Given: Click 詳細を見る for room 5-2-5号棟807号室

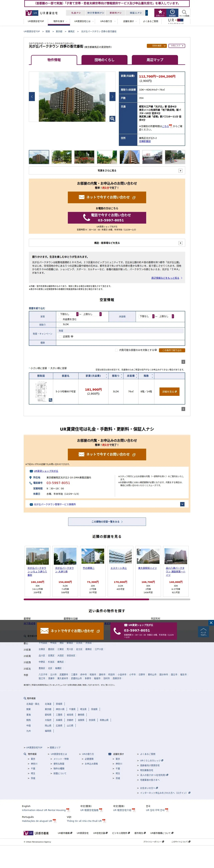Looking at the screenshot, I should pyautogui.click(x=169, y=391).
